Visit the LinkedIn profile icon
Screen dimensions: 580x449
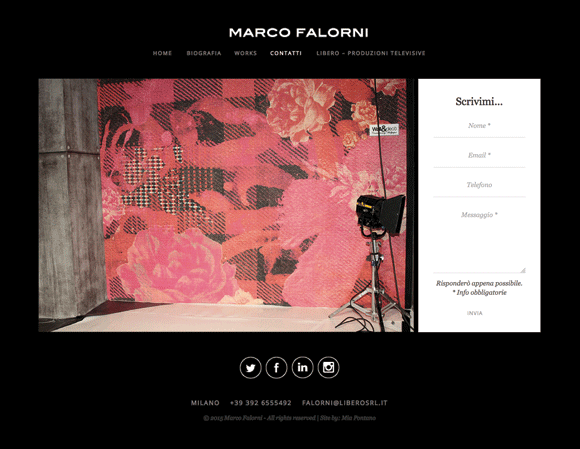pos(303,368)
